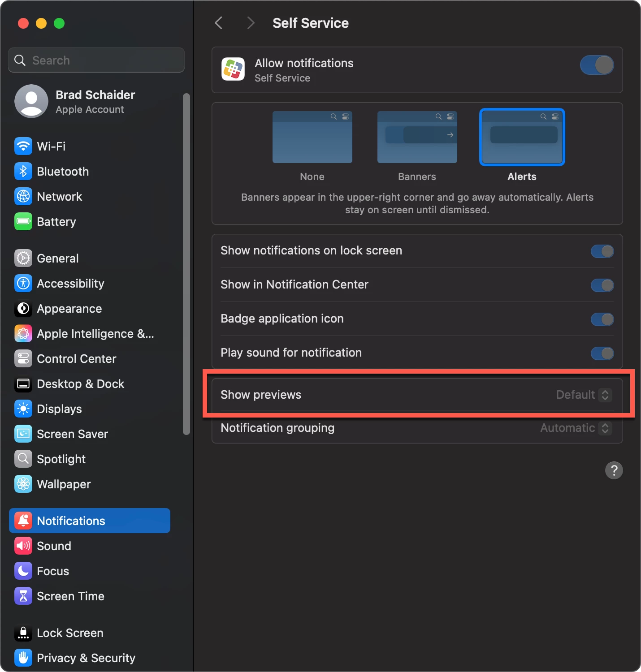Toggle Allow notifications switch

click(x=597, y=65)
